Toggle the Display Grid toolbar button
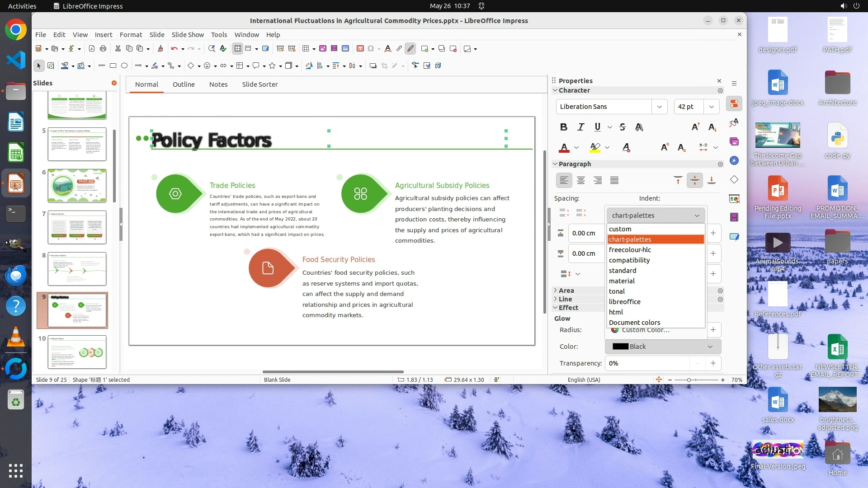This screenshot has height=488, width=868. tap(237, 48)
